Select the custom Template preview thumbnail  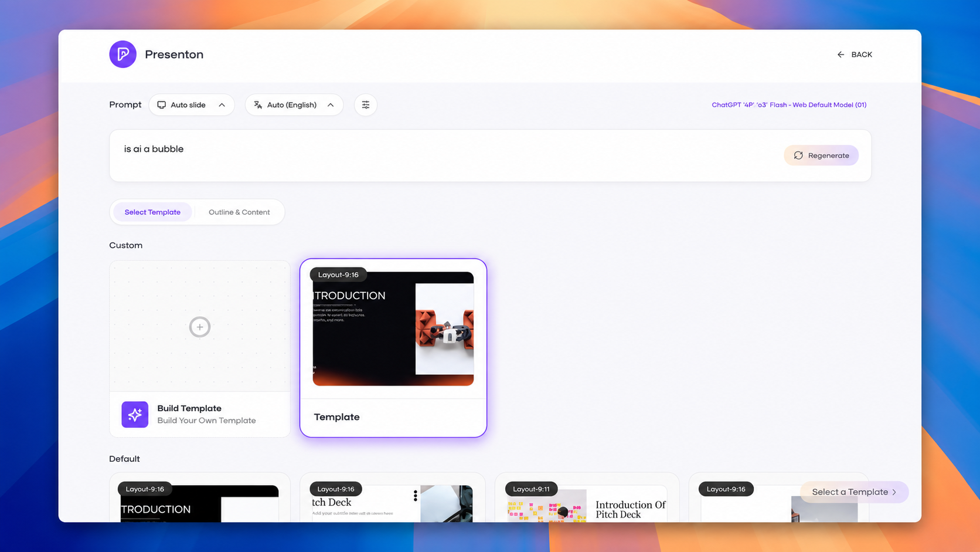coord(393,329)
